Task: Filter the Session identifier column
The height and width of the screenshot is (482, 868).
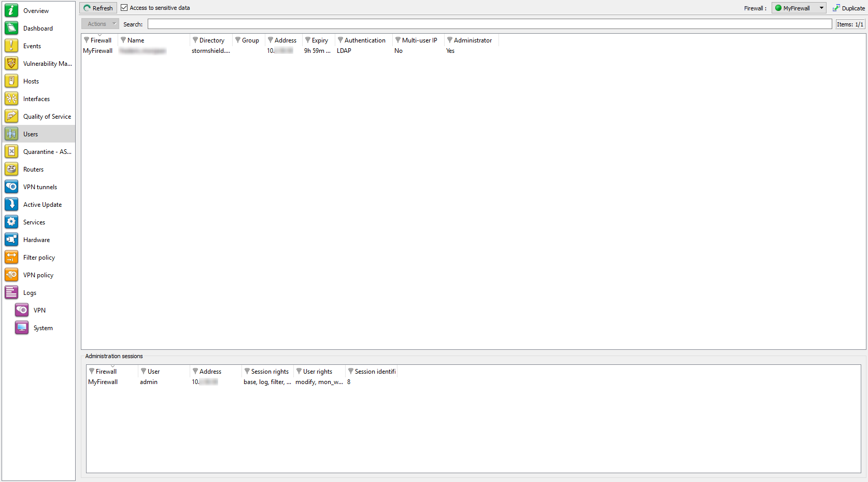Action: point(351,371)
